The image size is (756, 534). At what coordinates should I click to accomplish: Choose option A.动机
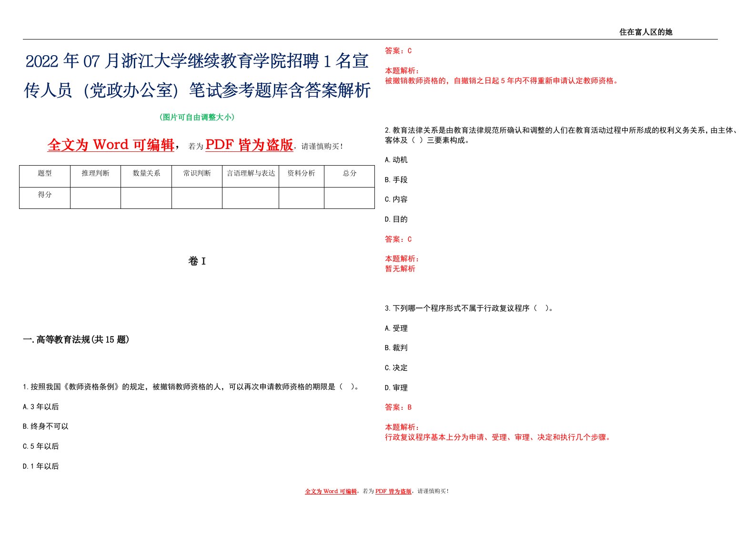click(x=396, y=160)
